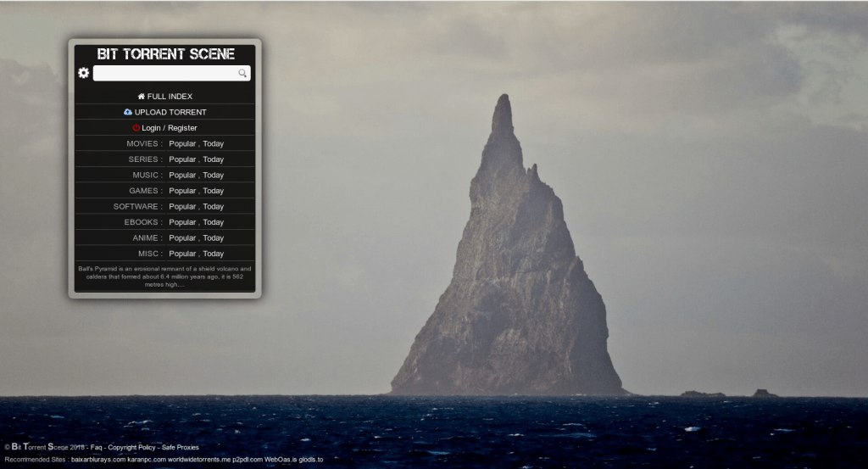Click the red power icon for login
The image size is (868, 469).
(136, 128)
